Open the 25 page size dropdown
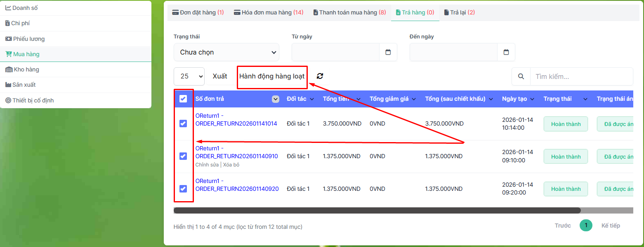Image resolution: width=644 pixels, height=247 pixels. (189, 76)
